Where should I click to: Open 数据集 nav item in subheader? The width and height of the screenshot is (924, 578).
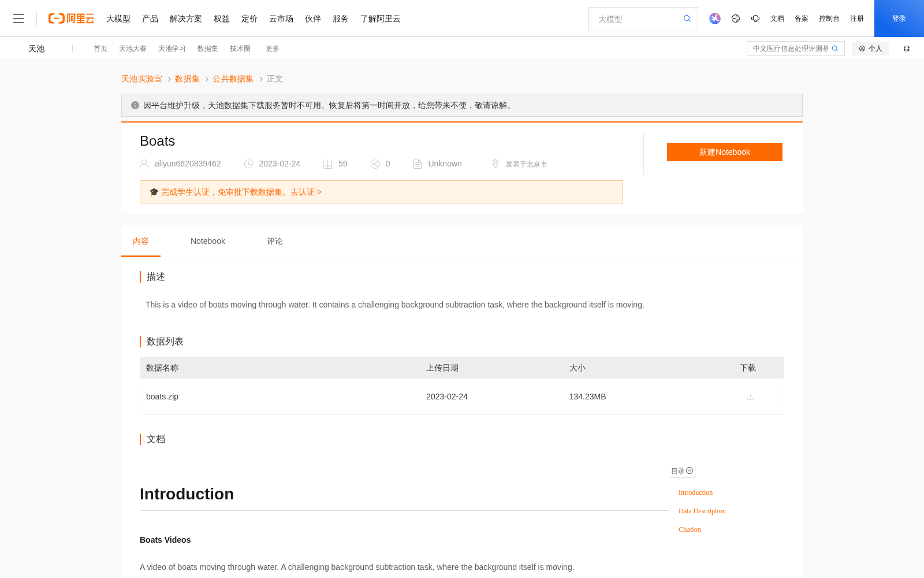pos(208,49)
